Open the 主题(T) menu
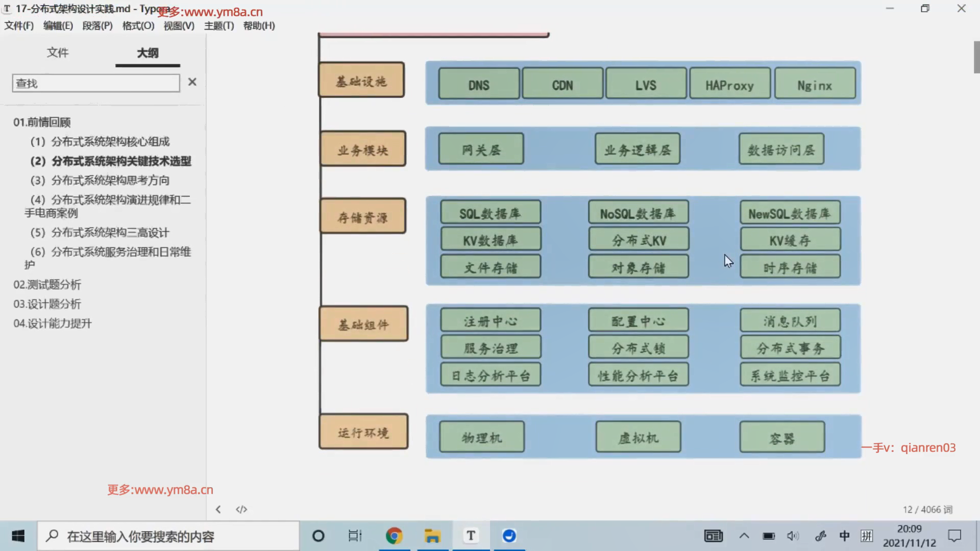980x551 pixels. [218, 26]
